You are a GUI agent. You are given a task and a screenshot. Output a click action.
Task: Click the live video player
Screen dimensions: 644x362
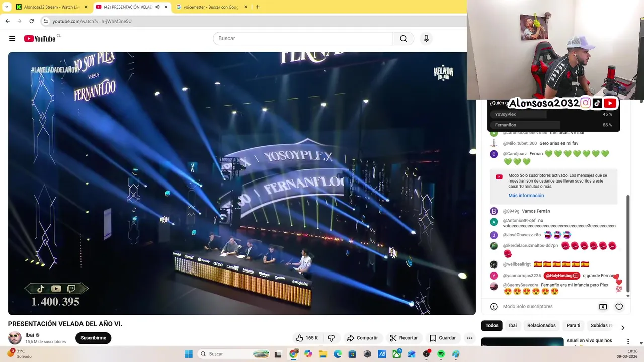click(242, 184)
